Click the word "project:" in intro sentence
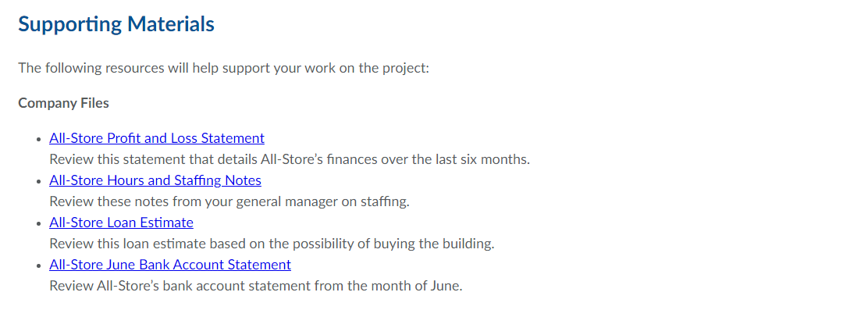868x310 pixels. click(407, 69)
